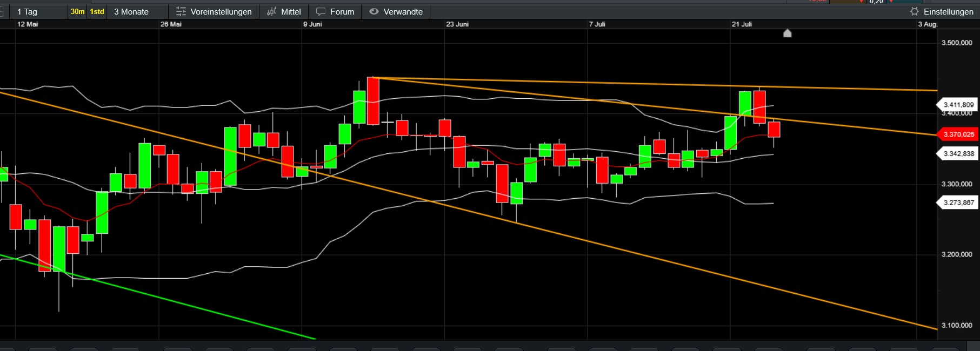
Task: Click the 3.411,809 upper band label
Action: [x=958, y=105]
